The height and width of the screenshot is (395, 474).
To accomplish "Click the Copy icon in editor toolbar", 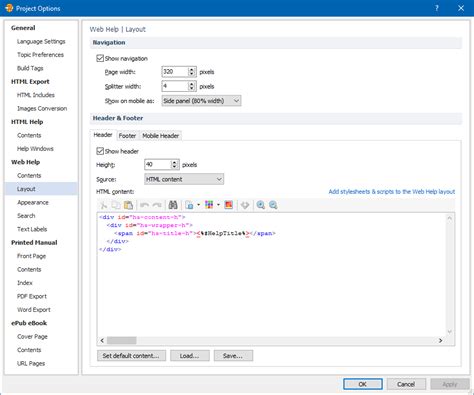I will [116, 205].
